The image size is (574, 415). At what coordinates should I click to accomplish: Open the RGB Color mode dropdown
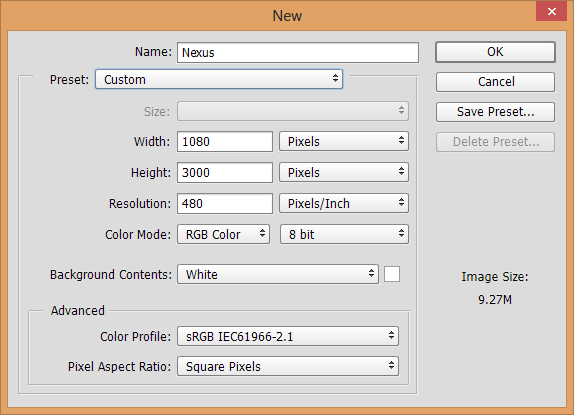[x=223, y=234]
